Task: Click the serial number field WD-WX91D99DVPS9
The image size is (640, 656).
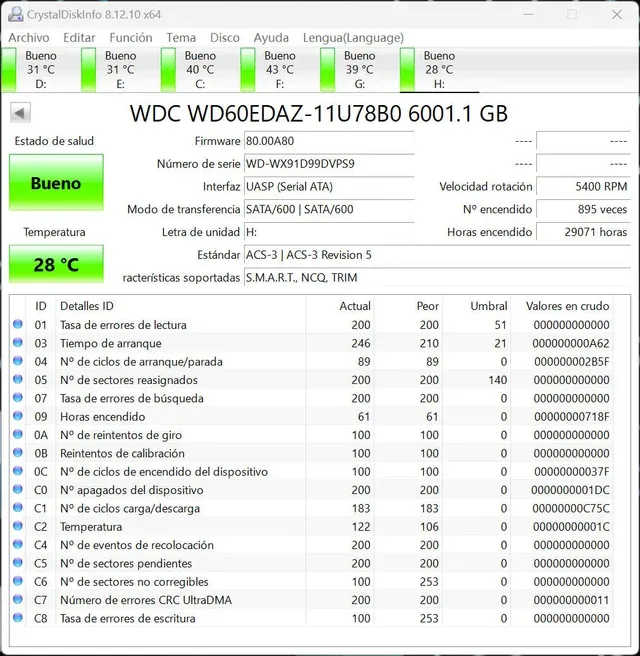Action: click(329, 164)
